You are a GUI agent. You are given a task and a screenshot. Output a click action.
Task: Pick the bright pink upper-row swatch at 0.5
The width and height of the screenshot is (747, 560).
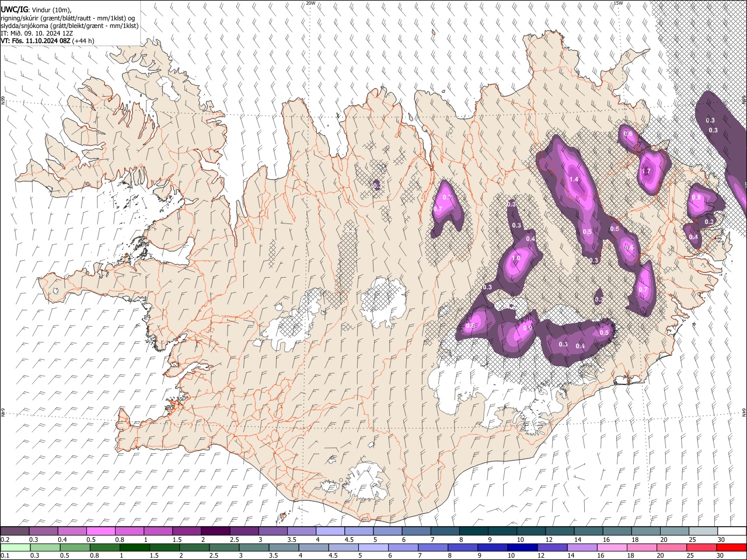point(100,531)
